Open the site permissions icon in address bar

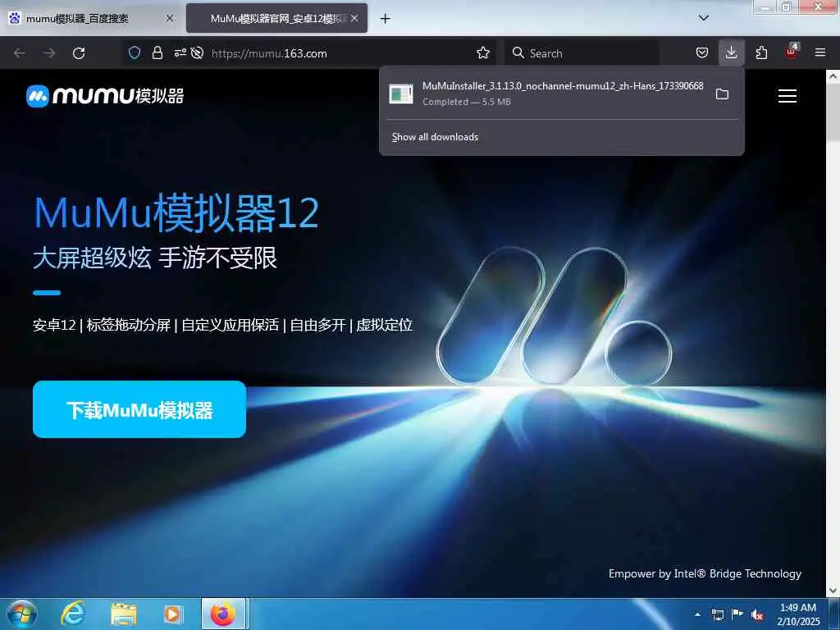pyautogui.click(x=180, y=52)
